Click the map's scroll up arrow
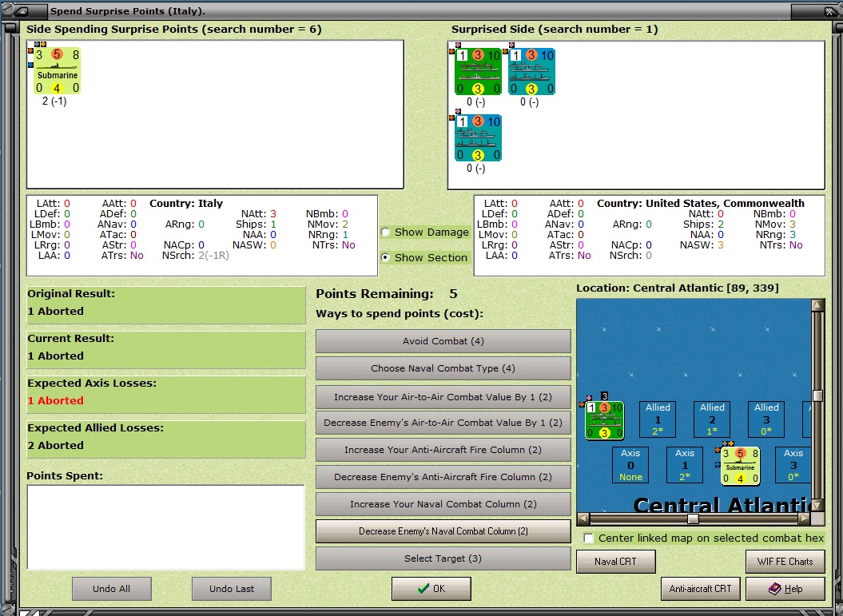This screenshot has height=616, width=843. tap(817, 305)
